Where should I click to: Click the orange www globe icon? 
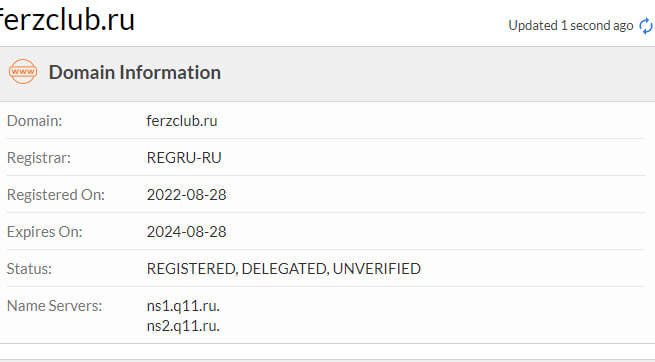click(23, 72)
